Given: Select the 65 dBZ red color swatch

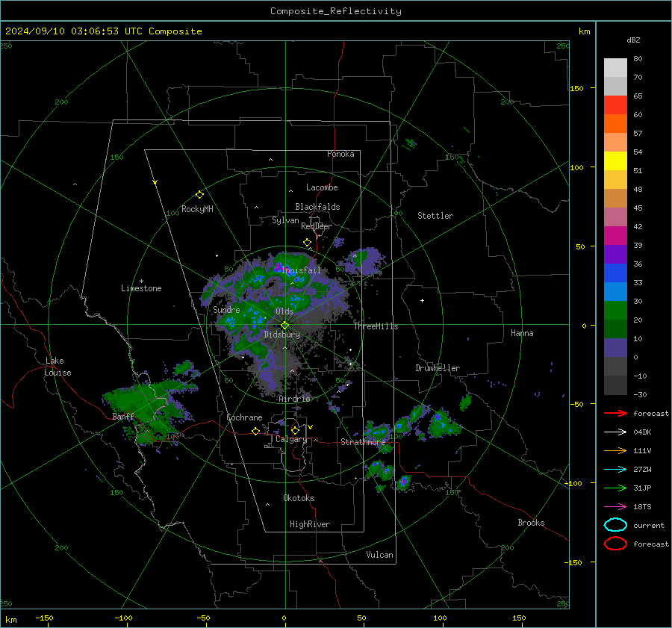Looking at the screenshot, I should [x=615, y=105].
